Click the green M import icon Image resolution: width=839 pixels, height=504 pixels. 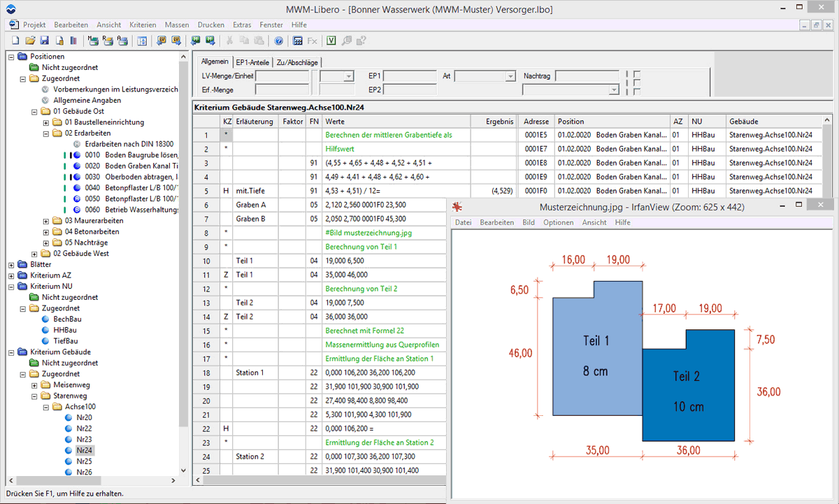196,41
